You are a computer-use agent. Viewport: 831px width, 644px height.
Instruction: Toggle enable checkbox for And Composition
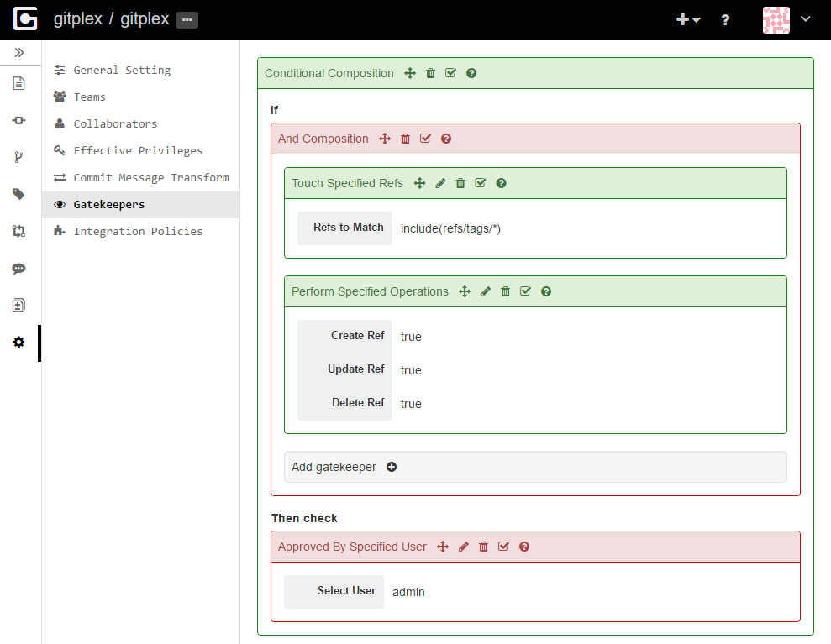click(x=425, y=139)
